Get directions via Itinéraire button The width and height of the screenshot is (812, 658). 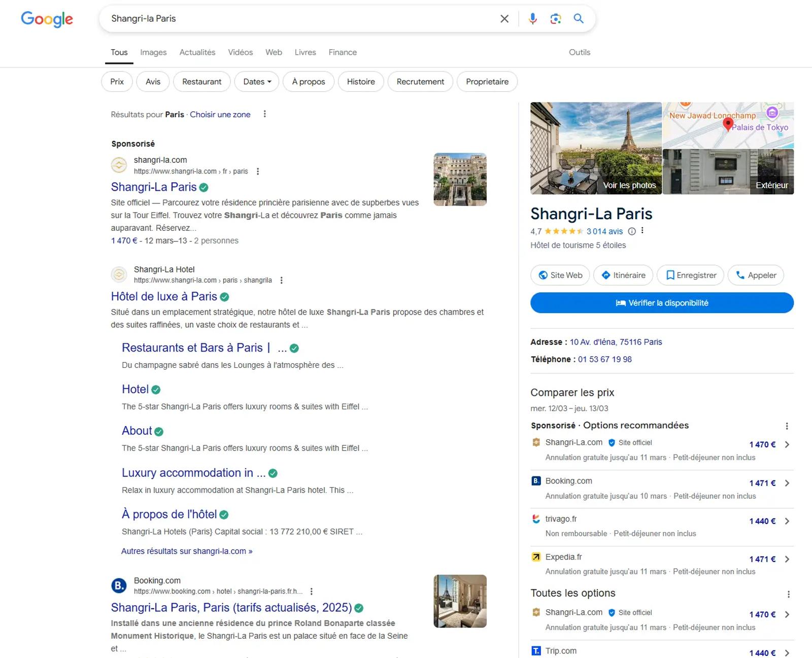tap(623, 275)
